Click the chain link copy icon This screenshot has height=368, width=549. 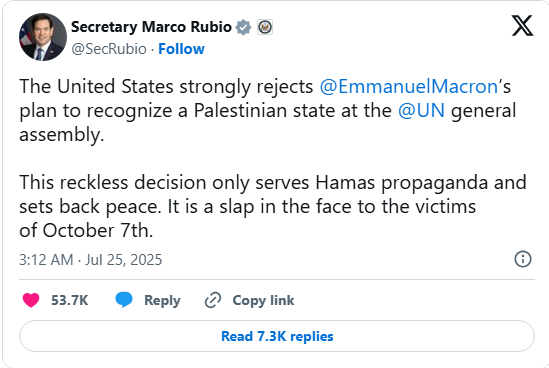tap(213, 300)
